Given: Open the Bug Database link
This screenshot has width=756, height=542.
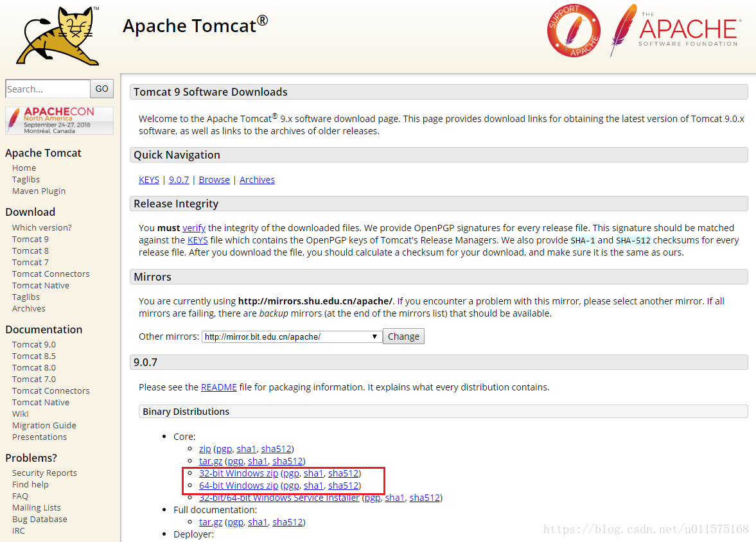Looking at the screenshot, I should tap(40, 520).
